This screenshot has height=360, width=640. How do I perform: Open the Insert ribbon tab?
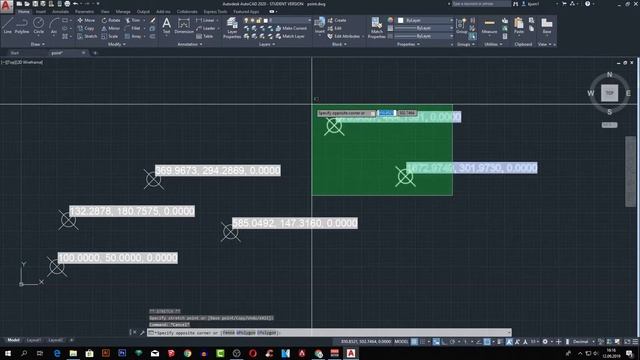pos(41,11)
